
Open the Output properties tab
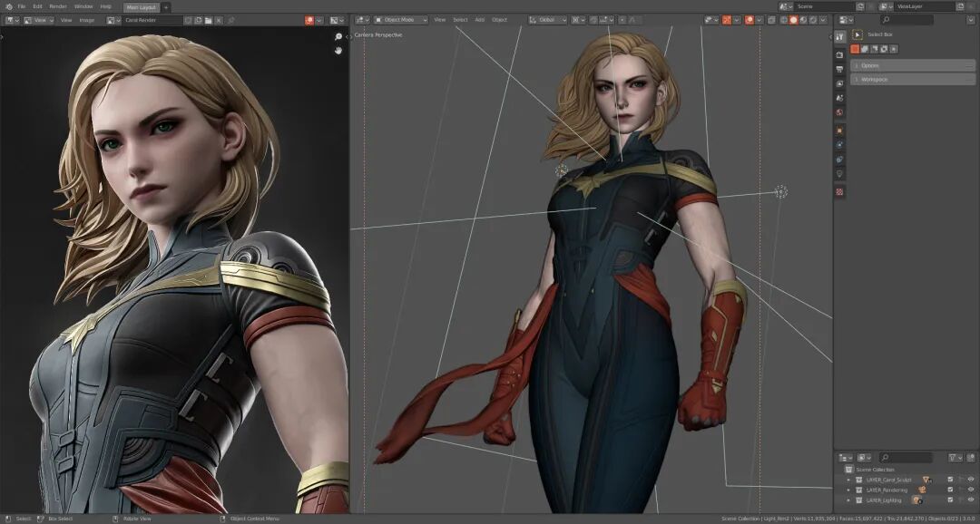839,69
